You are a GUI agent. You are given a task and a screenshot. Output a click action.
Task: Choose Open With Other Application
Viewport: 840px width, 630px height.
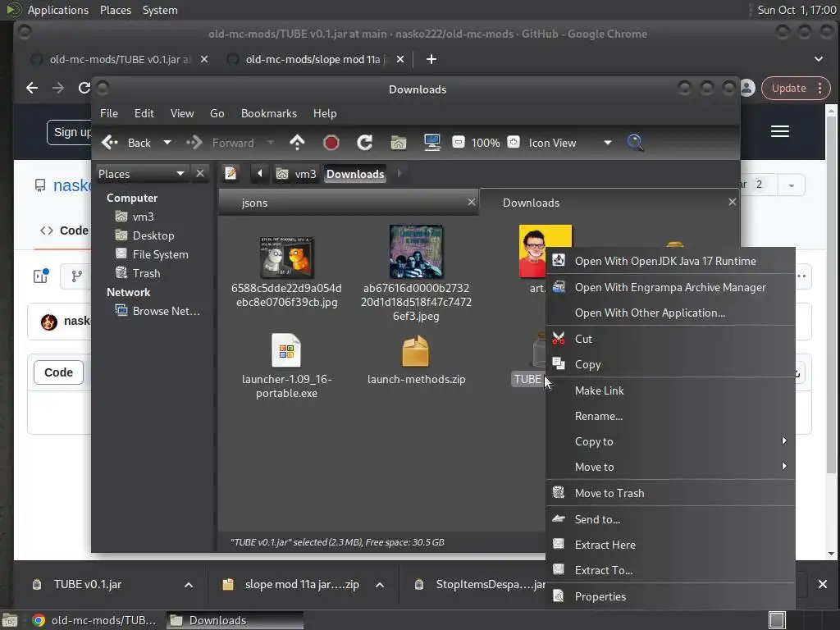pyautogui.click(x=670, y=313)
